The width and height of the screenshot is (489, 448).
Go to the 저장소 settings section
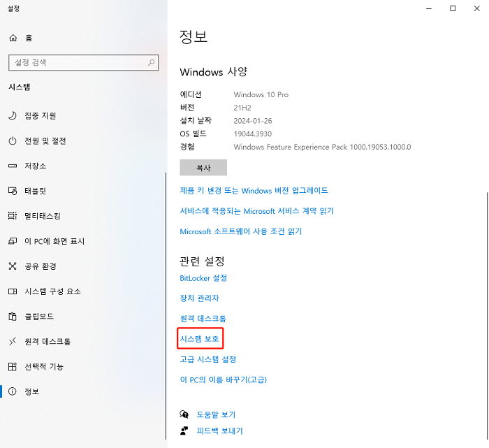(82, 166)
